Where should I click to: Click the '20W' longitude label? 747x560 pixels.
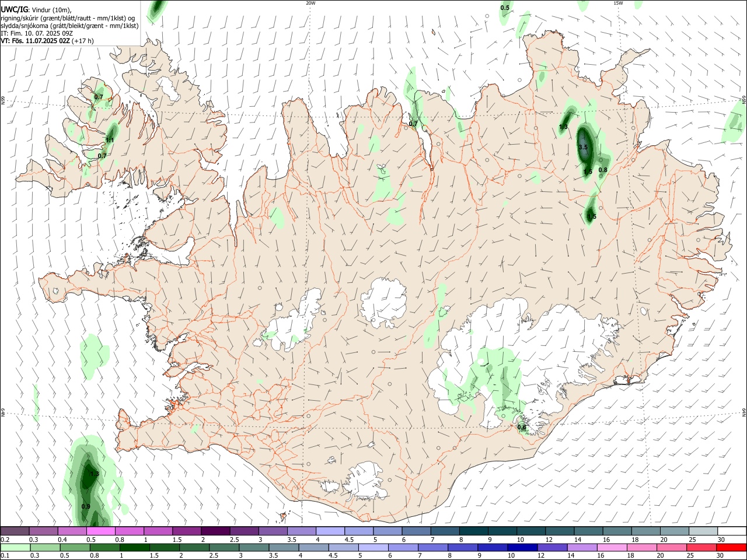click(x=310, y=3)
